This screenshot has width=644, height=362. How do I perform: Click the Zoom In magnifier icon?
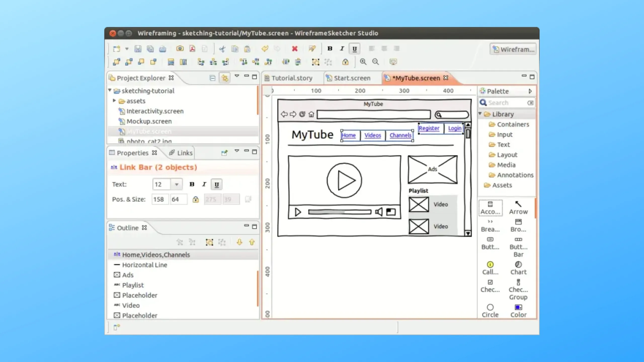pos(363,62)
